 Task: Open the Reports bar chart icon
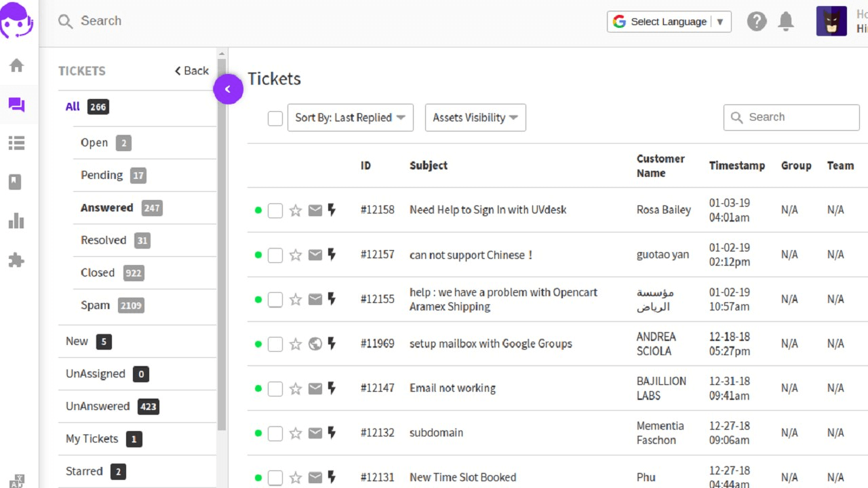point(16,221)
